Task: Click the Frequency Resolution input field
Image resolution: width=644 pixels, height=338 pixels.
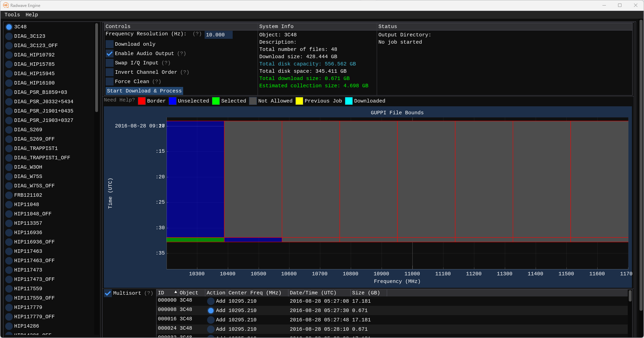Action: (x=218, y=35)
